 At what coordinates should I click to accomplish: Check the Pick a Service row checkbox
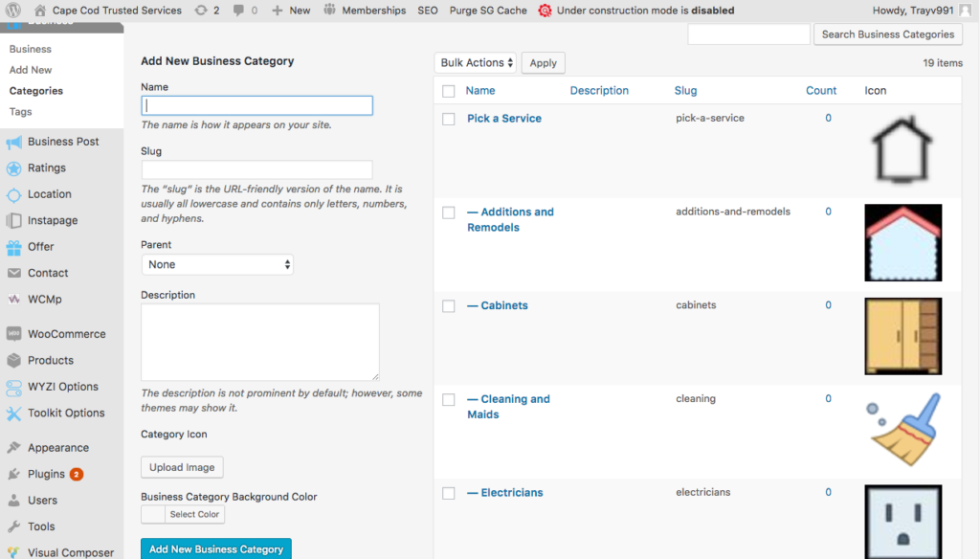pyautogui.click(x=448, y=119)
